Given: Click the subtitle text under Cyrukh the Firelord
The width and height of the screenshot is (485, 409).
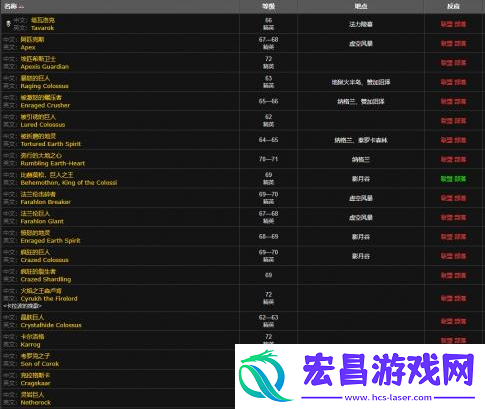Looking at the screenshot, I should pyautogui.click(x=23, y=306).
